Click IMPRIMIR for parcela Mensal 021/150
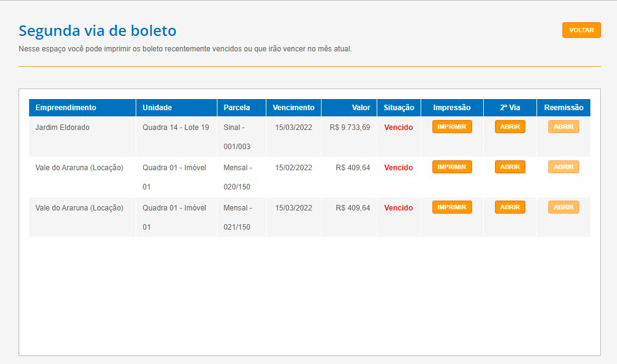This screenshot has height=364, width=617. (x=452, y=207)
